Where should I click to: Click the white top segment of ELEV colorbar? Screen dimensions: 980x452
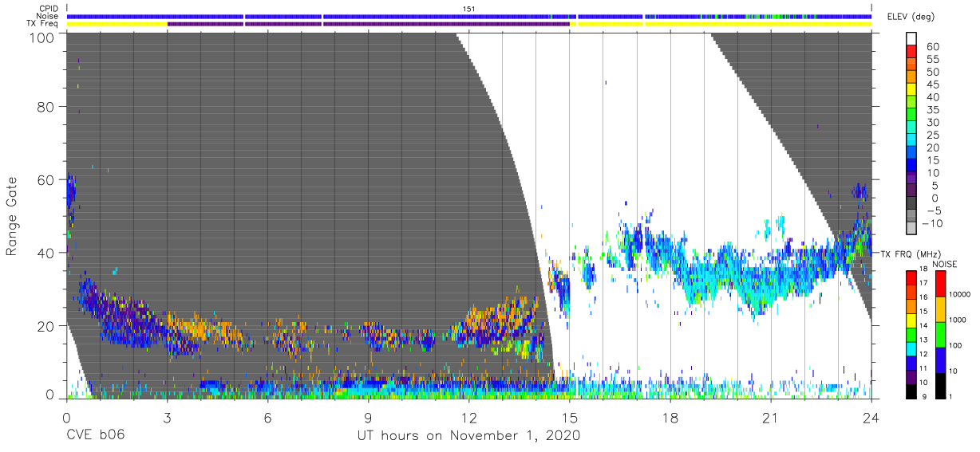(x=912, y=39)
